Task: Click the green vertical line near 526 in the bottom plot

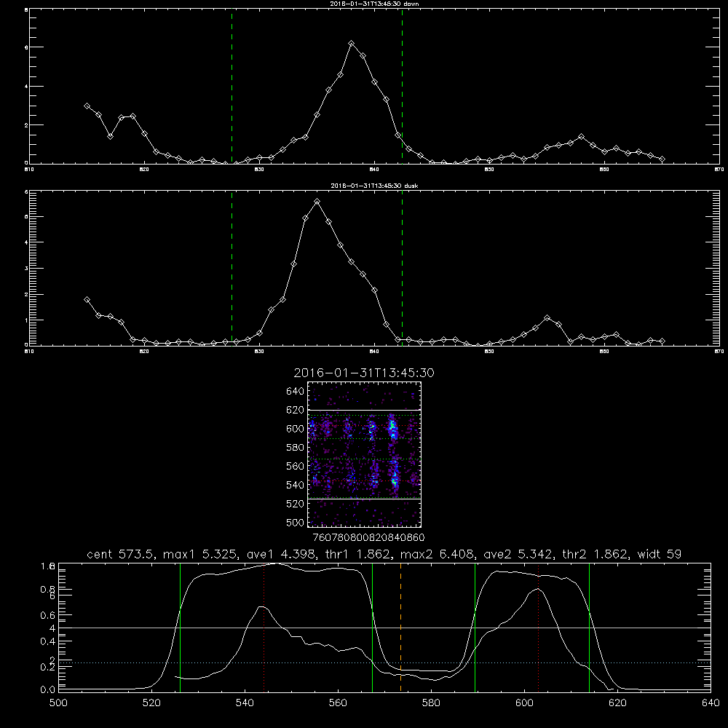Action: pos(180,627)
